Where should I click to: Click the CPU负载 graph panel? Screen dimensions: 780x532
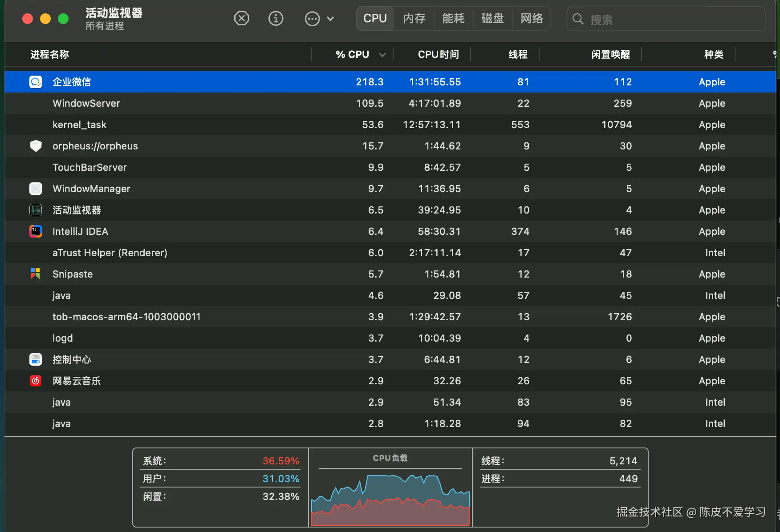[390, 489]
